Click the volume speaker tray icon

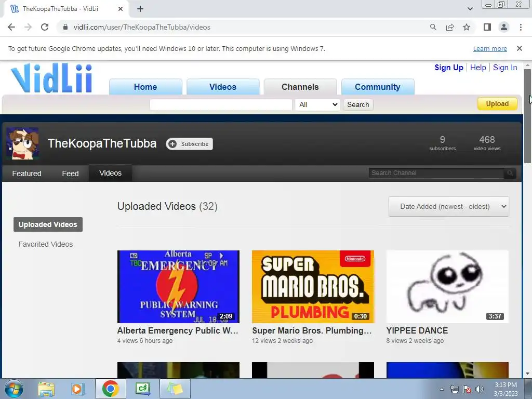point(480,389)
